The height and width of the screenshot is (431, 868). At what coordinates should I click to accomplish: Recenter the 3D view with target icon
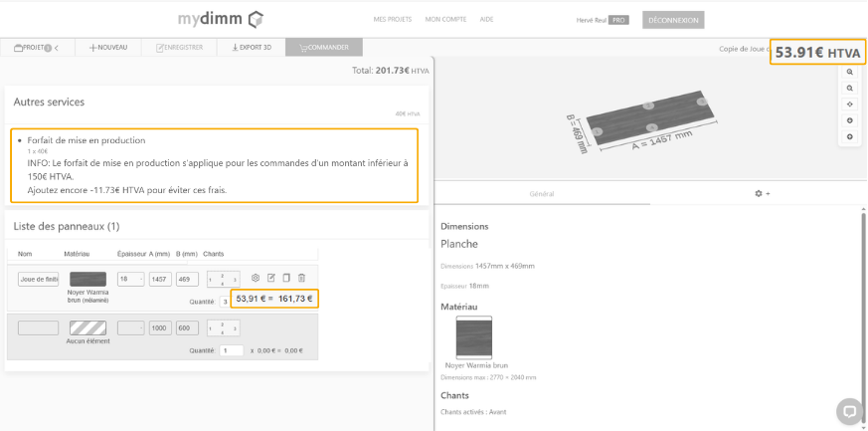pos(850,105)
